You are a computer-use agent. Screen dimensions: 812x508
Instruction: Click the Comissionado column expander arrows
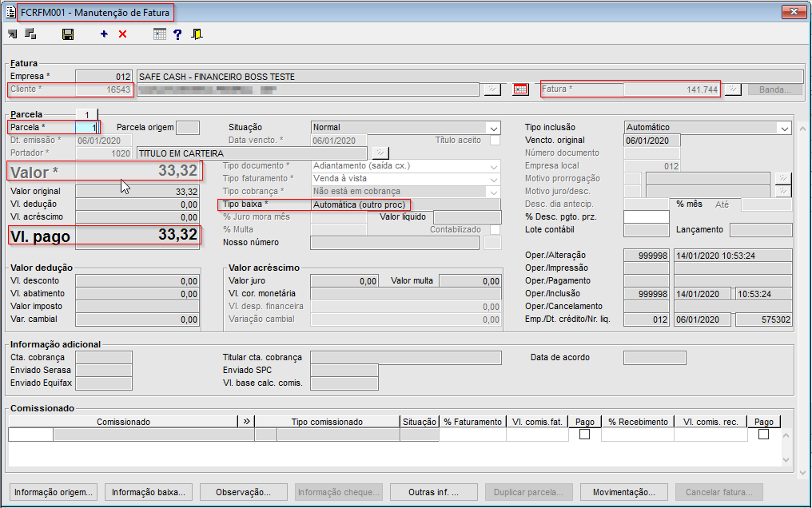click(x=246, y=422)
